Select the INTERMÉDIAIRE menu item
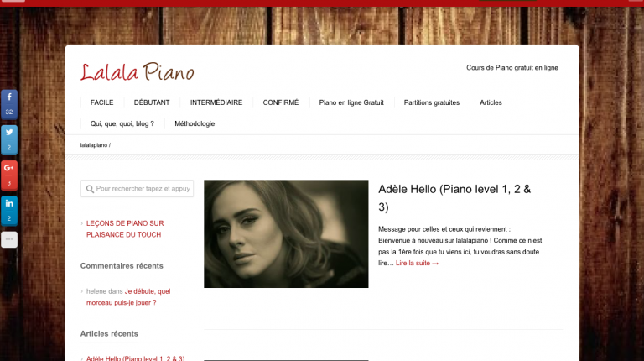Viewport: 644px width, 361px height. click(216, 102)
